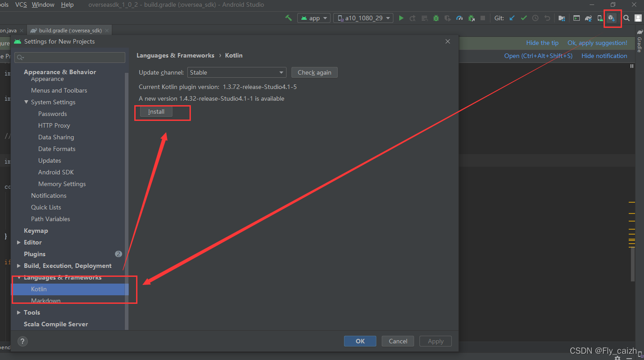Select Android SDK setting
Viewport: 644px width, 360px height.
tap(56, 172)
